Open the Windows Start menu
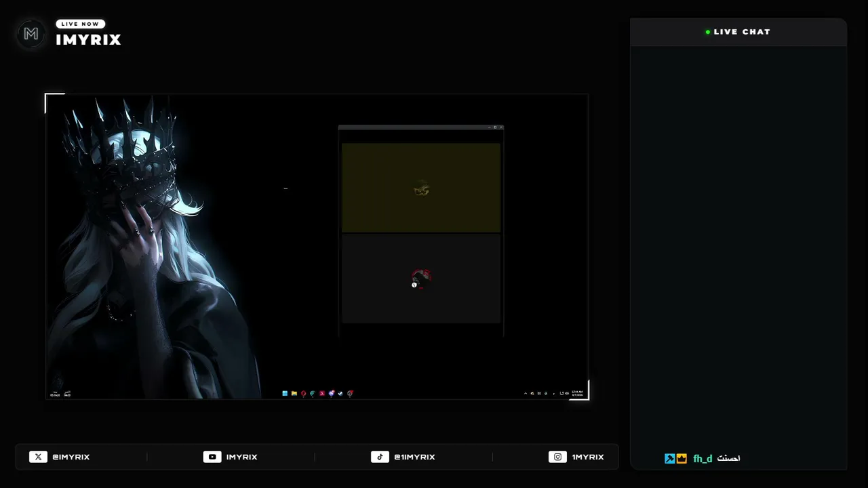The image size is (868, 488). (285, 393)
